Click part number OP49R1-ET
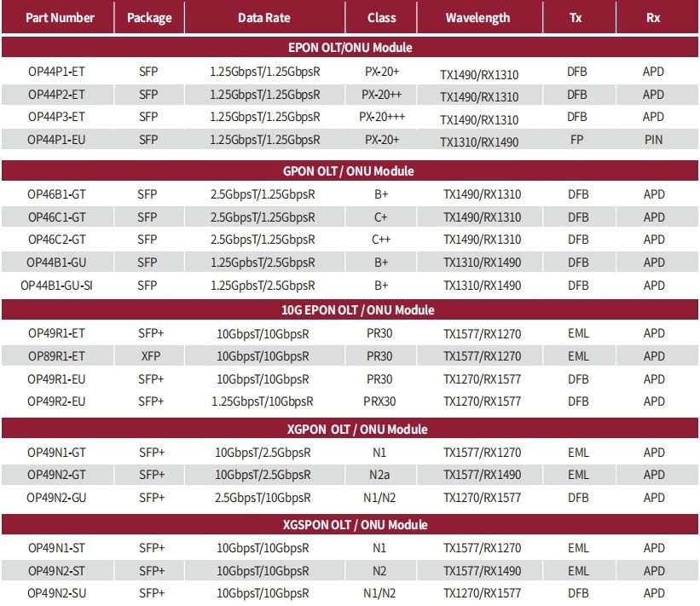 point(56,333)
